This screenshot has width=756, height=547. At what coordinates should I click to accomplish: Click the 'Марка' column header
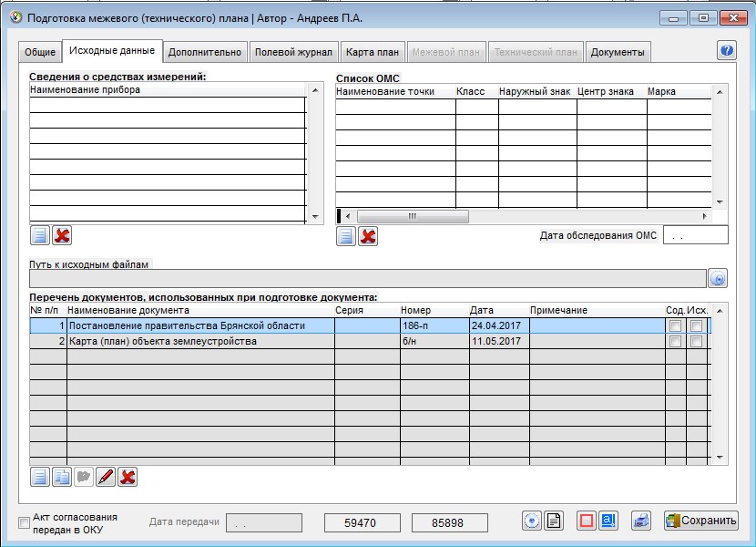coord(679,92)
